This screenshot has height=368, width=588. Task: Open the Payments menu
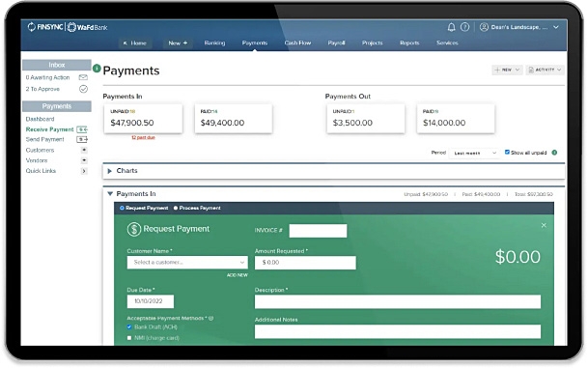coord(255,43)
